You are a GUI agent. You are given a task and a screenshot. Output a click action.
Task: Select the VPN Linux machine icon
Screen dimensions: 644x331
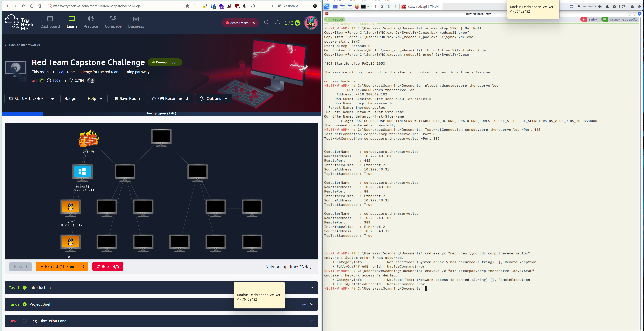click(70, 207)
